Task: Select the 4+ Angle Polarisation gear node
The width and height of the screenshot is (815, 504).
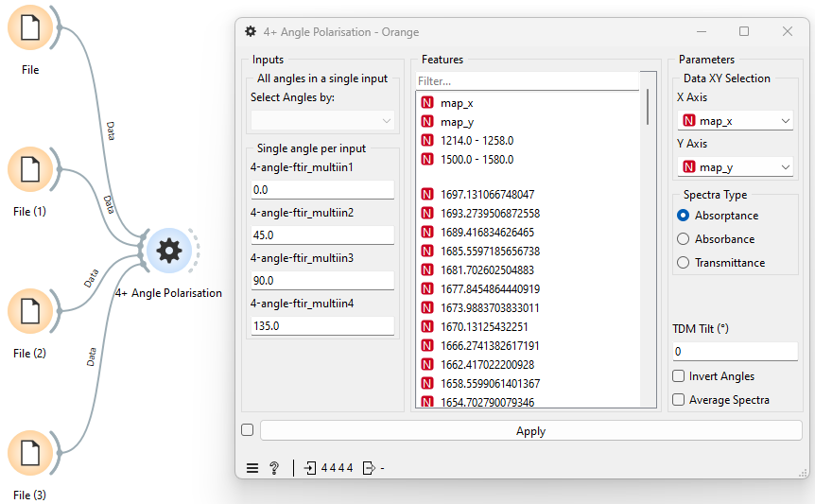Action: 169,251
